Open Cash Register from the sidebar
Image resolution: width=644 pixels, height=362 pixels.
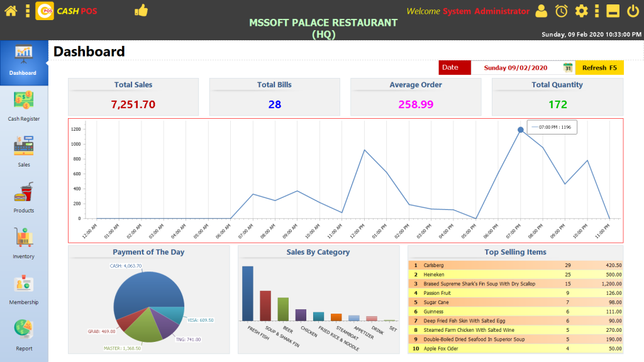[24, 106]
